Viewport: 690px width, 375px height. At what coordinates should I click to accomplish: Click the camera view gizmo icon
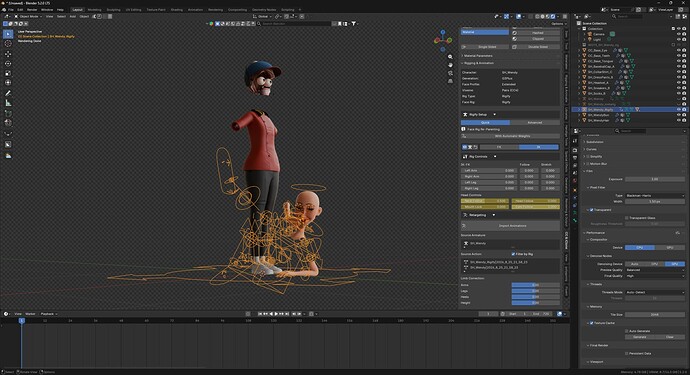coord(450,73)
